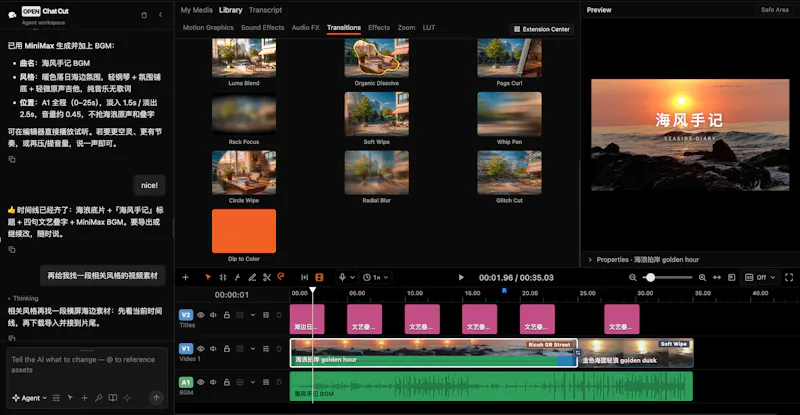
Task: Click the orange filmstrip icon in timeline toolbar
Action: 319,277
